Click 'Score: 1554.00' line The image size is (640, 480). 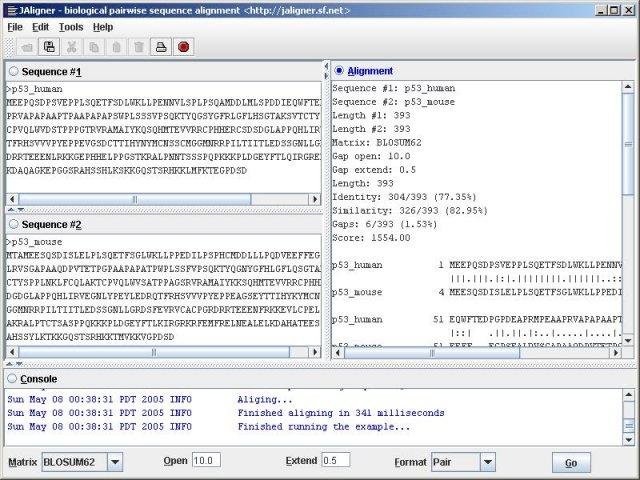coord(371,238)
